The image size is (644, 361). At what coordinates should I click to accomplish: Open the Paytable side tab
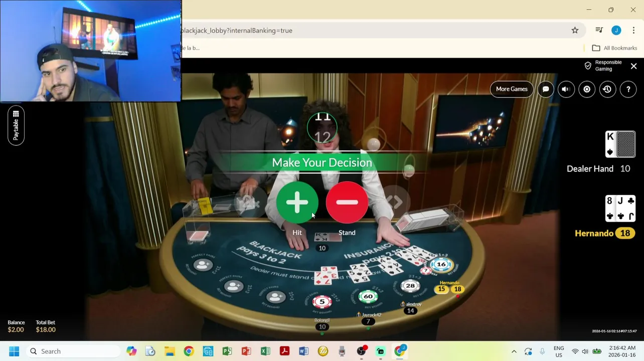16,125
